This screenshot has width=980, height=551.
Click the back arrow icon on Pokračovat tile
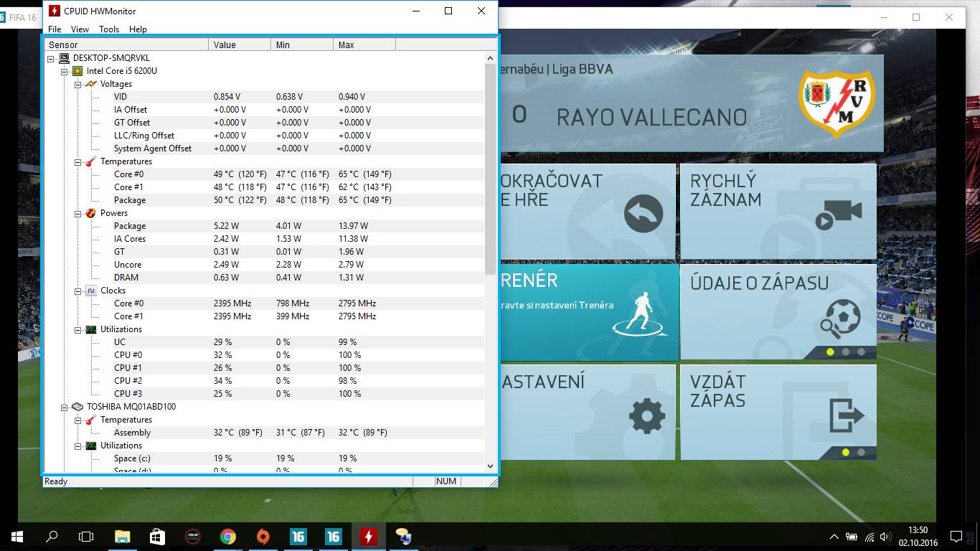tap(644, 214)
